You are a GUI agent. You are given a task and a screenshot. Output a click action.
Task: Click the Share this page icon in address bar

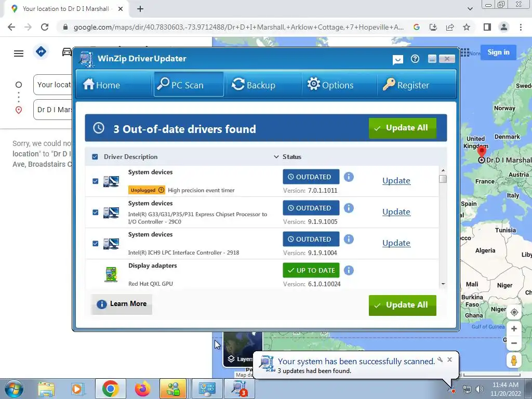click(450, 27)
